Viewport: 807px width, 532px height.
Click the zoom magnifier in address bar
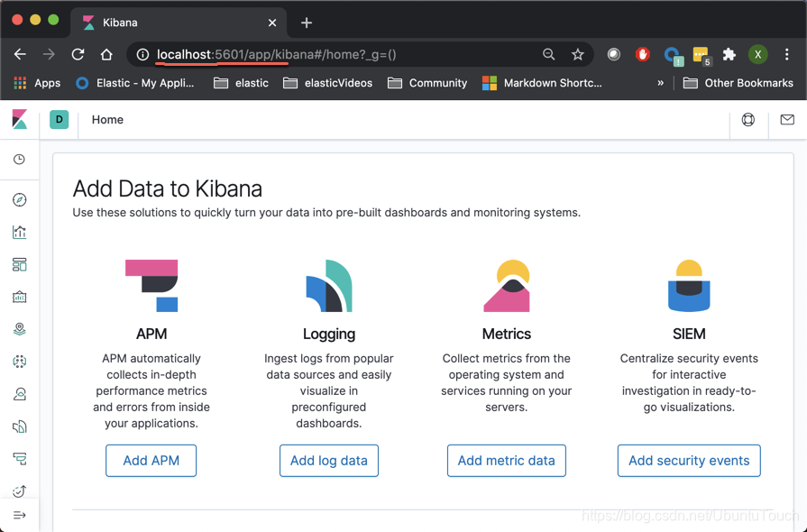[548, 54]
